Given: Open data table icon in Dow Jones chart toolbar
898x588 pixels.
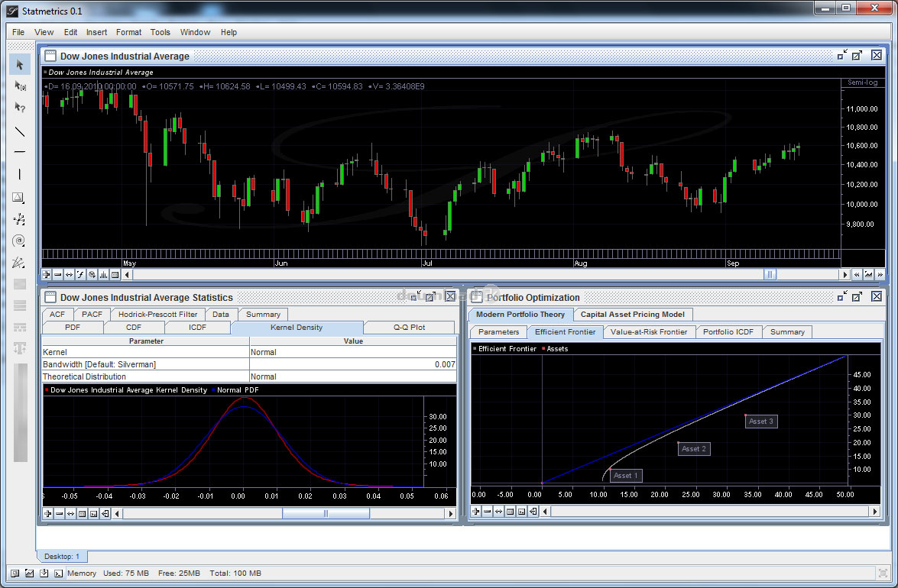Looking at the screenshot, I should point(115,275).
